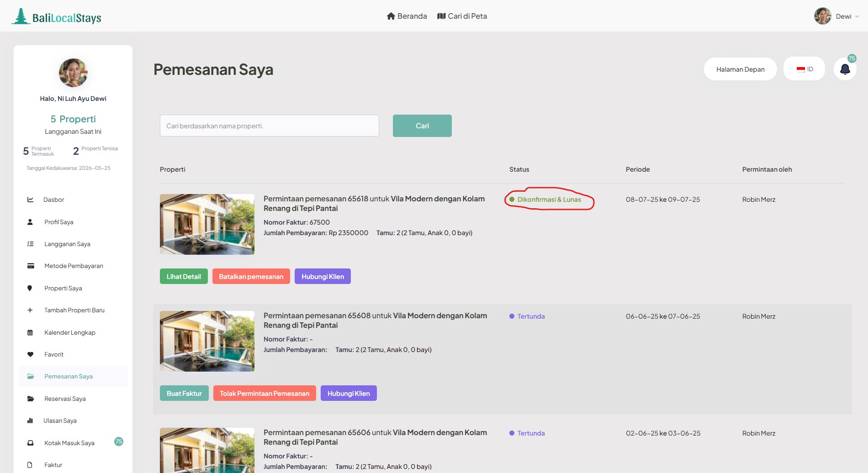Click period 08-07-25 ke 09-07-25
This screenshot has width=868, height=473.
point(663,200)
